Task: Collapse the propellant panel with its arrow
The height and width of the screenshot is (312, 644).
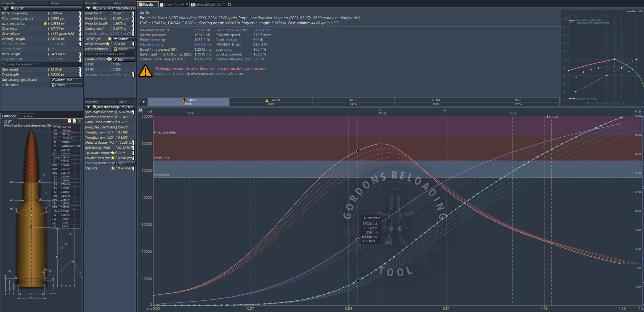Action: pos(88,107)
